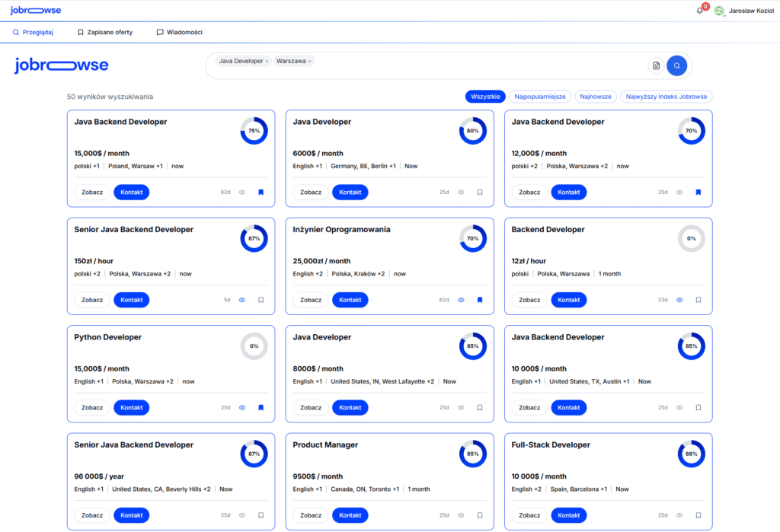Toggle eye icon on Python Developer offer

click(242, 408)
